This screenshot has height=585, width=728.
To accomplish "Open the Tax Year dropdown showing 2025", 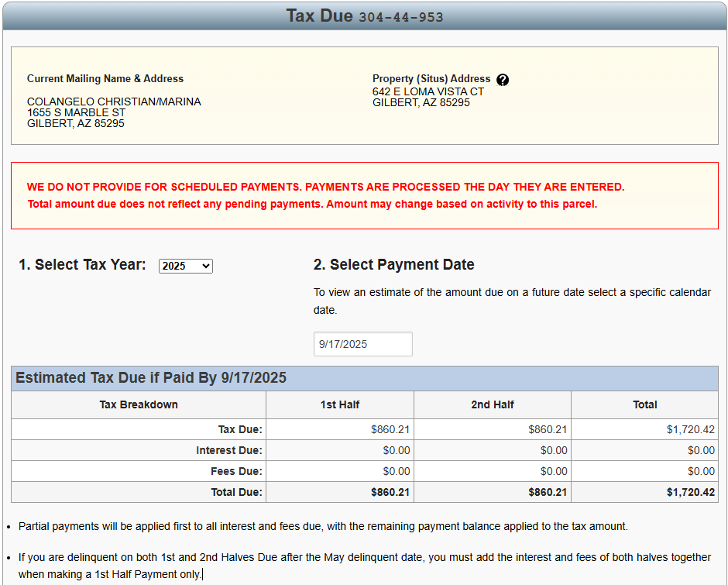I will pos(186,266).
